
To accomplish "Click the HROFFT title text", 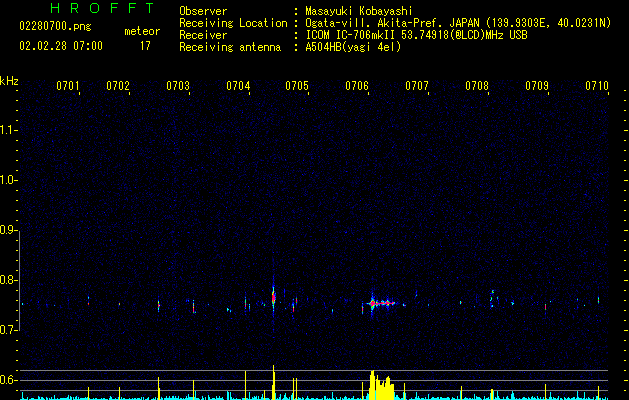I will coord(102,8).
